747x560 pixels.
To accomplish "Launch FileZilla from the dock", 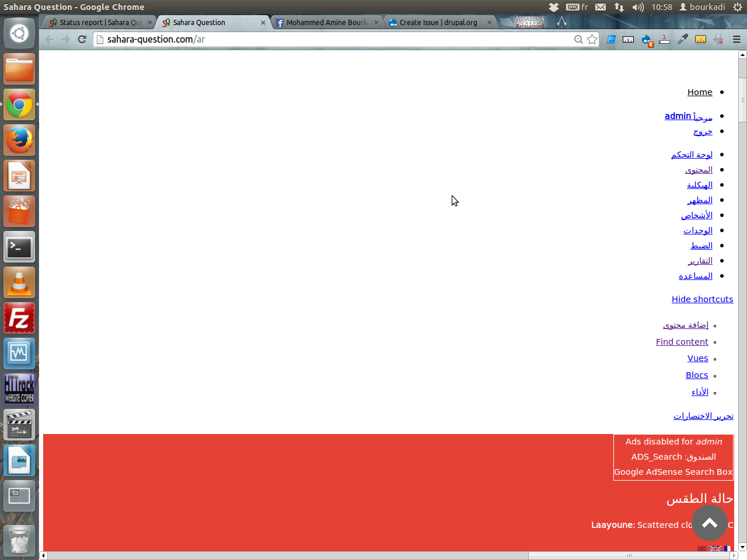I will click(19, 318).
